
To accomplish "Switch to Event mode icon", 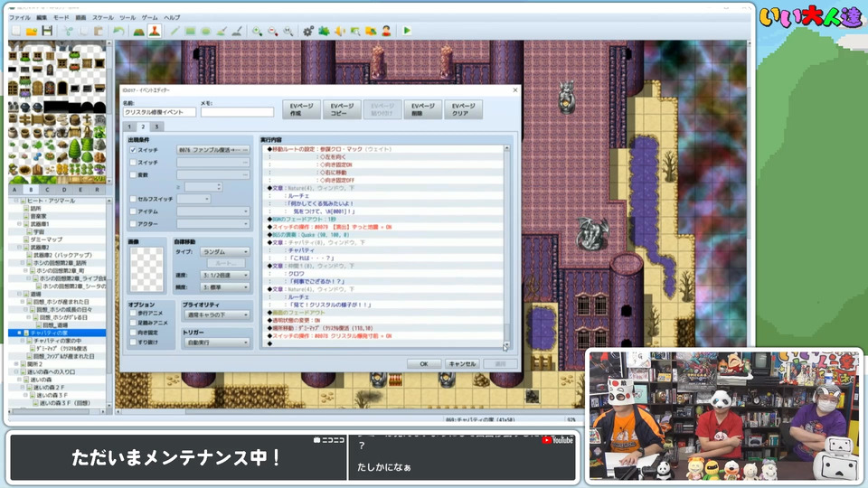I will click(154, 31).
